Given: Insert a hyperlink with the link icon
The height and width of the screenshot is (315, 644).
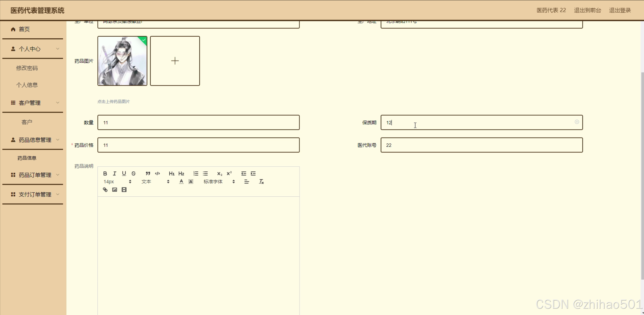Looking at the screenshot, I should (x=105, y=190).
